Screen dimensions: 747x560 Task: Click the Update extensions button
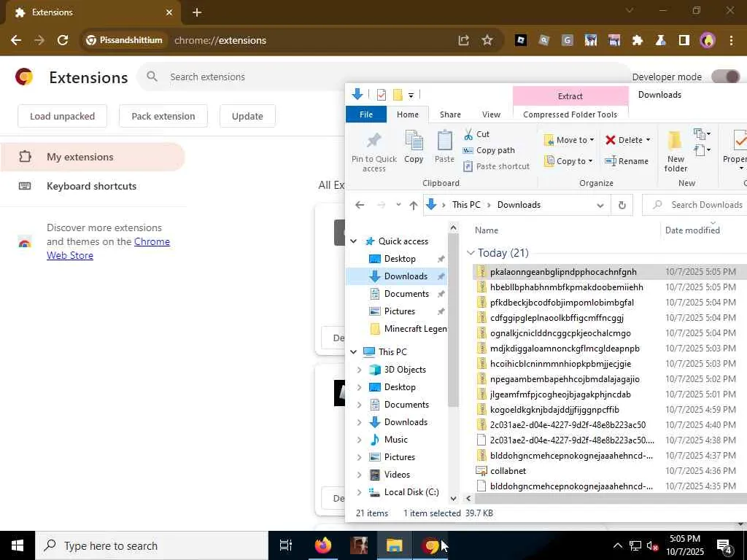247,116
